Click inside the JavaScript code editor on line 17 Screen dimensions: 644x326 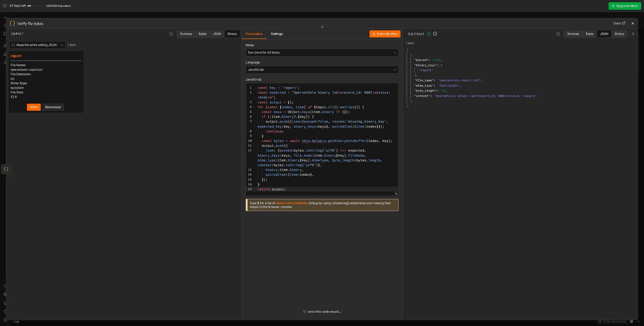[322, 189]
